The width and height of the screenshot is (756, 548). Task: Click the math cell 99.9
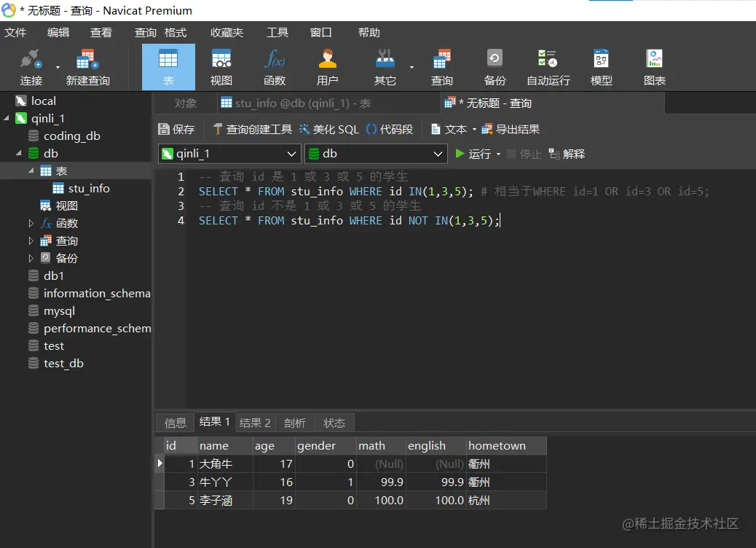tap(380, 482)
